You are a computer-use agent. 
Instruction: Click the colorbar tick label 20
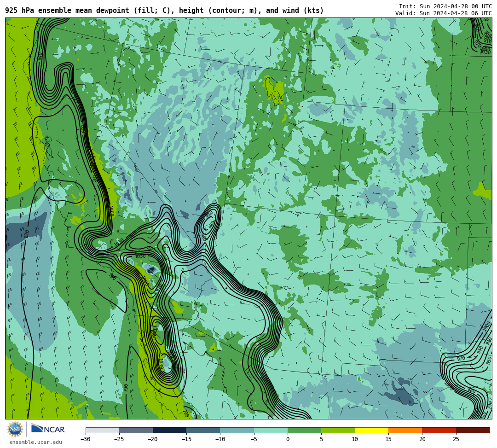[422, 439]
